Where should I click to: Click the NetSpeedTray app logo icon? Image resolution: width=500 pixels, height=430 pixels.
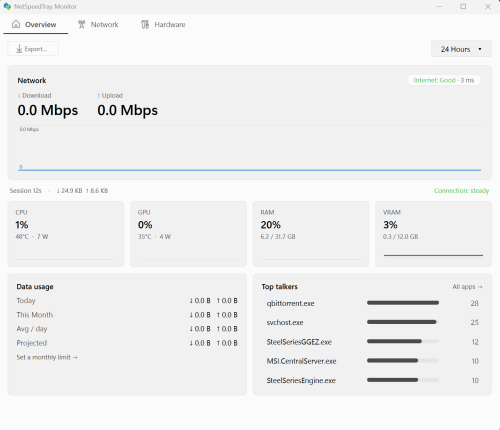pos(7,6)
